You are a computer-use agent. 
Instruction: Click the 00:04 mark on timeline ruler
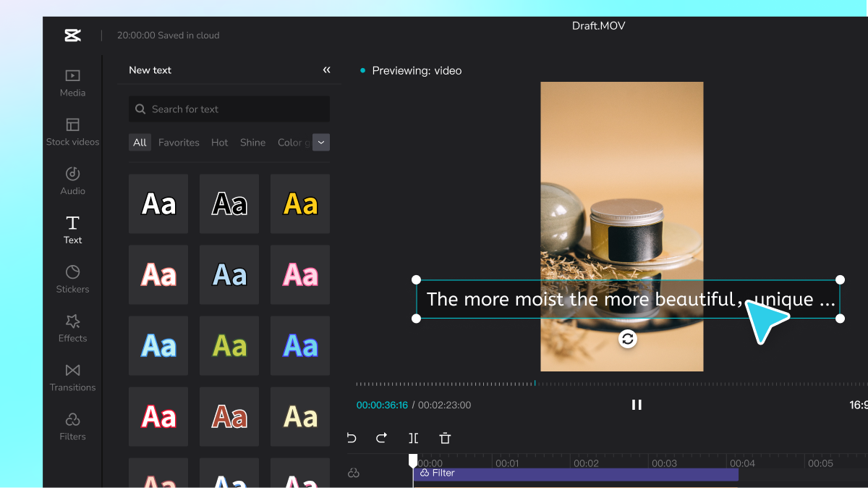pyautogui.click(x=742, y=463)
